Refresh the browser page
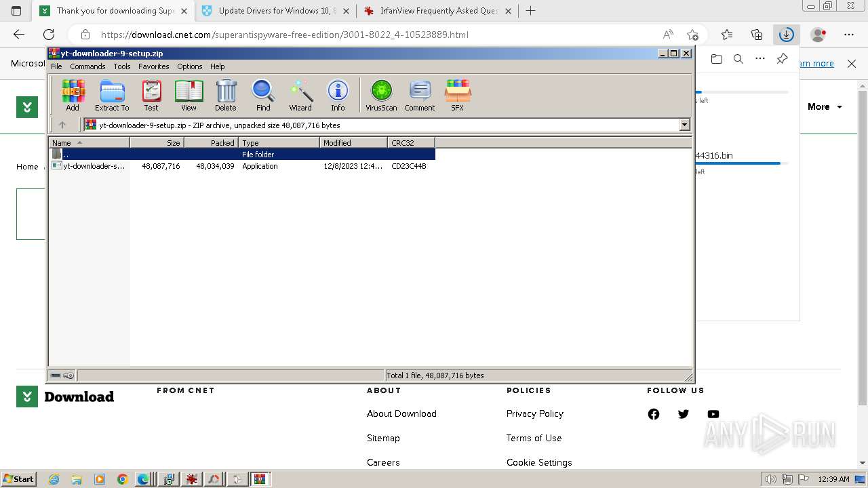This screenshot has width=868, height=488. tap(49, 35)
